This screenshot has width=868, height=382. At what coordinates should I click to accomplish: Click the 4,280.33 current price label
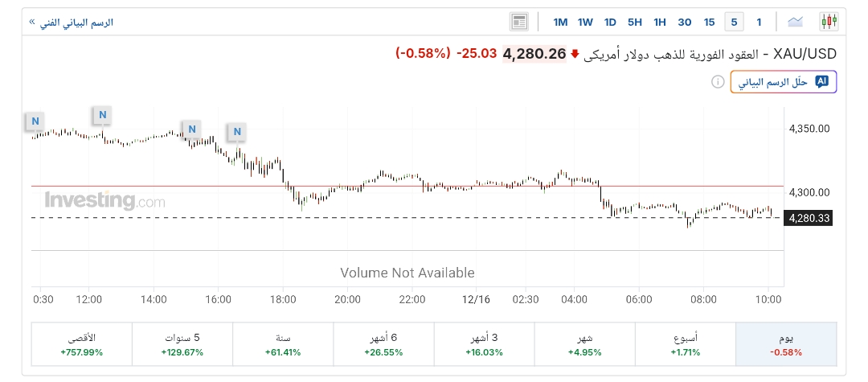point(809,217)
